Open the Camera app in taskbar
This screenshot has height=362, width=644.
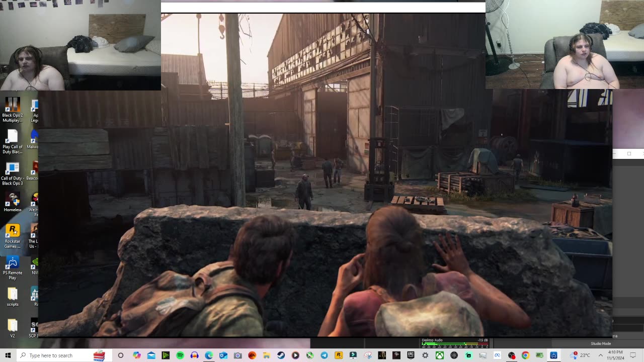pyautogui.click(x=238, y=355)
